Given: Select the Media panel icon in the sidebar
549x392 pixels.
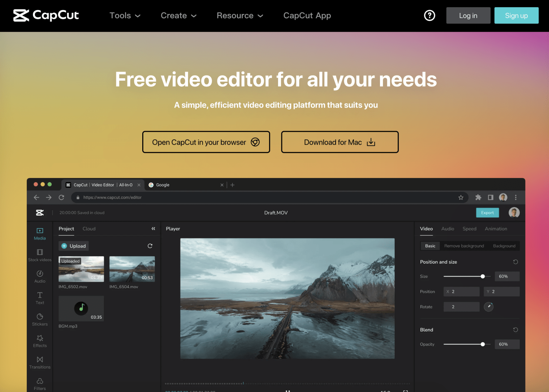Looking at the screenshot, I should pos(39,233).
